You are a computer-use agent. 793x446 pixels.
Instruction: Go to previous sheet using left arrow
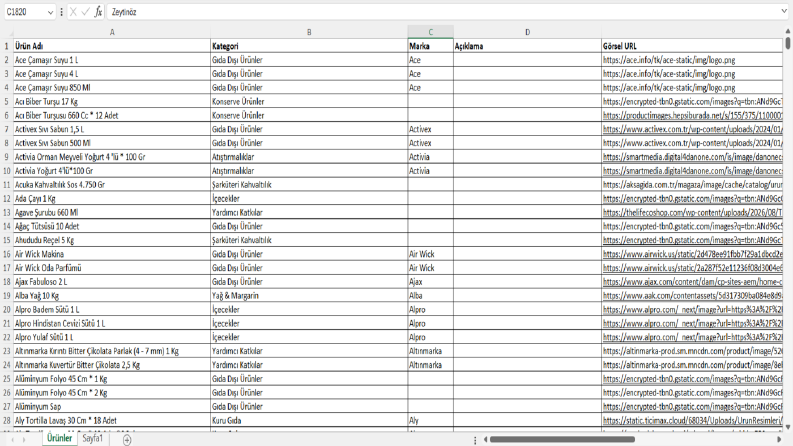(13, 440)
